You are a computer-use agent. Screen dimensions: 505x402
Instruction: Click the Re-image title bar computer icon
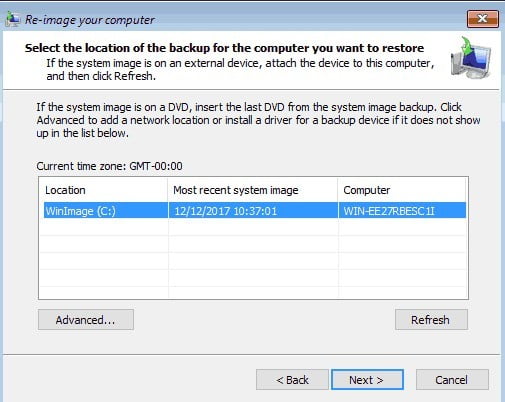pos(13,20)
